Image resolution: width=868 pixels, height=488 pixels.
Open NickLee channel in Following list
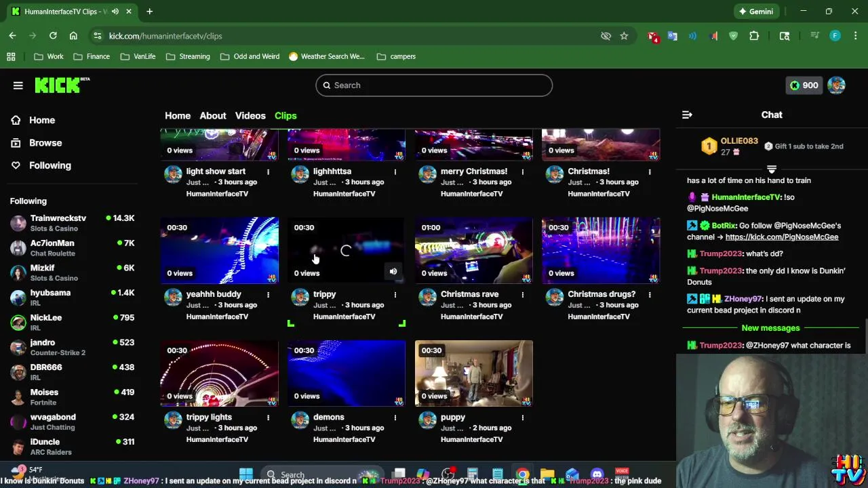tap(73, 323)
